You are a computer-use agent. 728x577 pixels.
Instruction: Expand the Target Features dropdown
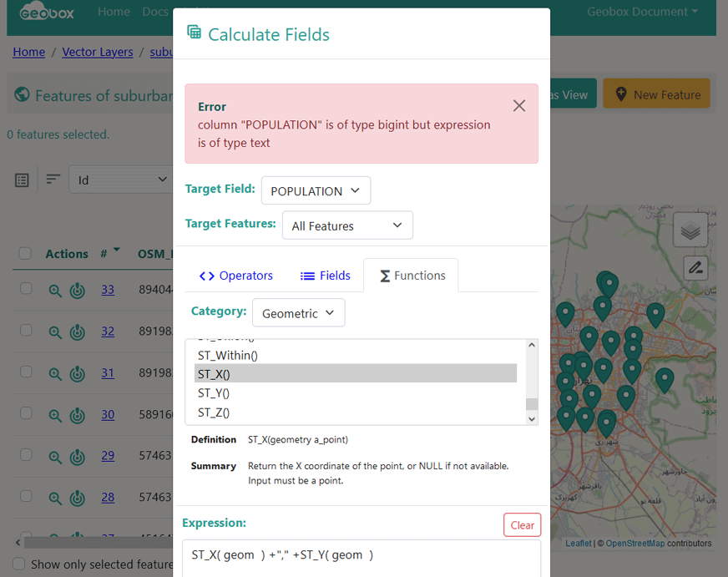point(346,226)
